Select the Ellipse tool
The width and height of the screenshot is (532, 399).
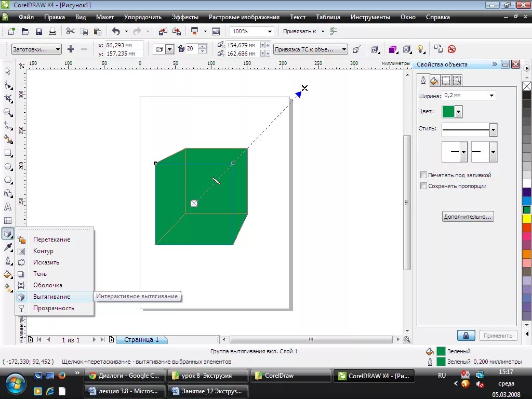click(x=8, y=167)
